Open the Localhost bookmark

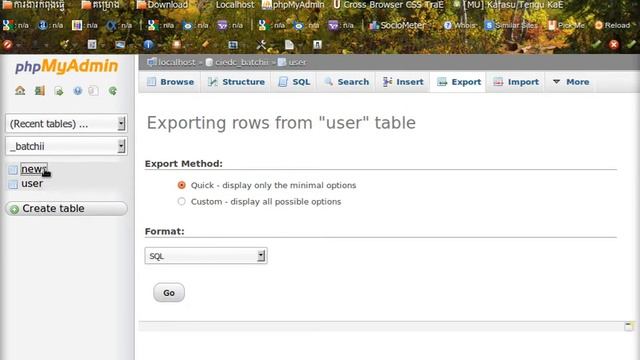pyautogui.click(x=235, y=5)
